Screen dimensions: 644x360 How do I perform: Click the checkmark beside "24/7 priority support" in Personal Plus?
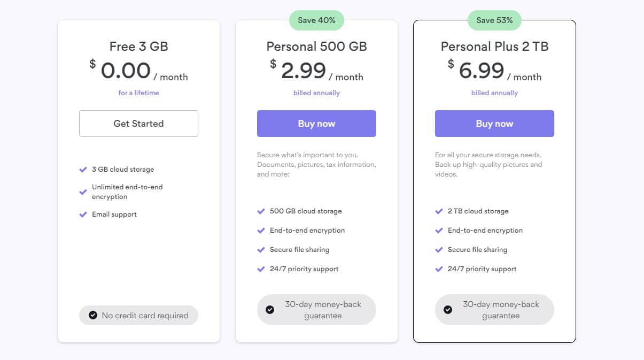tap(439, 269)
